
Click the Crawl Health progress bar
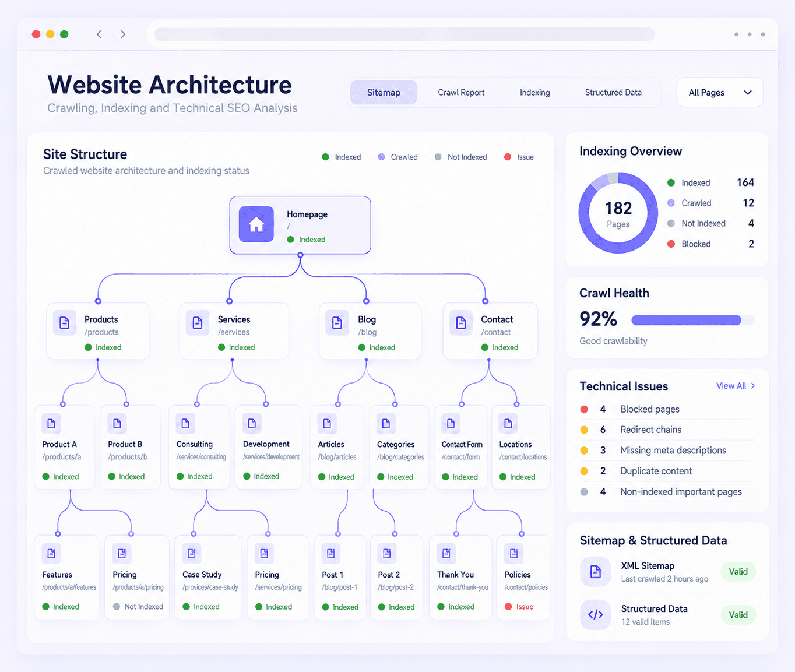click(693, 320)
